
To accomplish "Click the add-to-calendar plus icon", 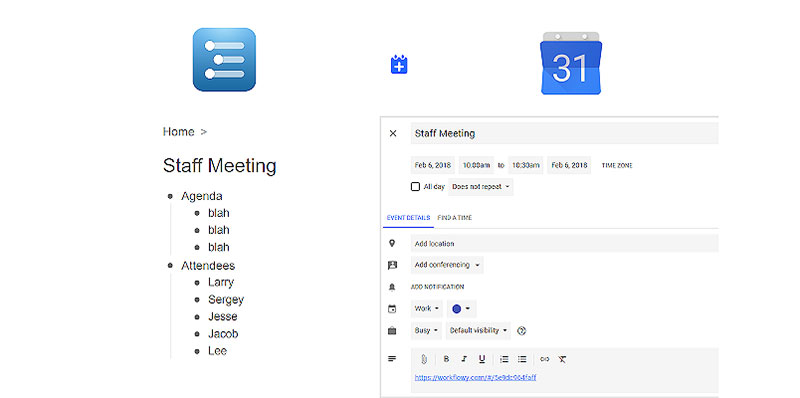I will [x=399, y=65].
